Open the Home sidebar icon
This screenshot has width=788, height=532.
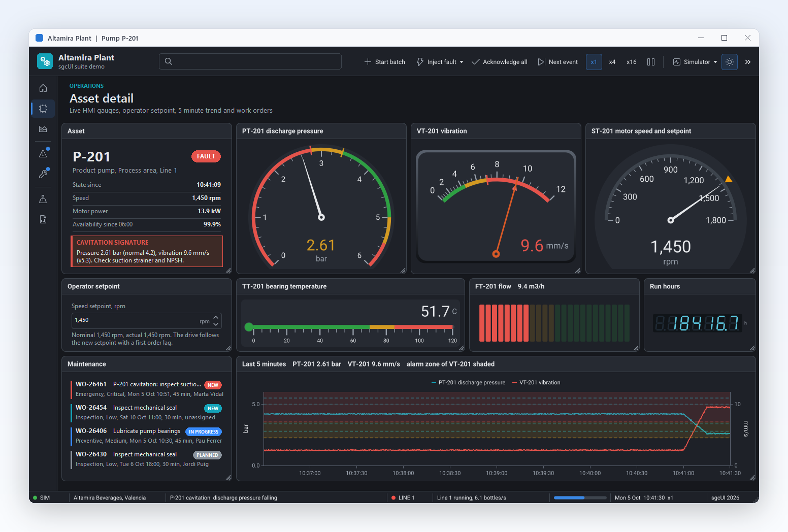pyautogui.click(x=43, y=88)
